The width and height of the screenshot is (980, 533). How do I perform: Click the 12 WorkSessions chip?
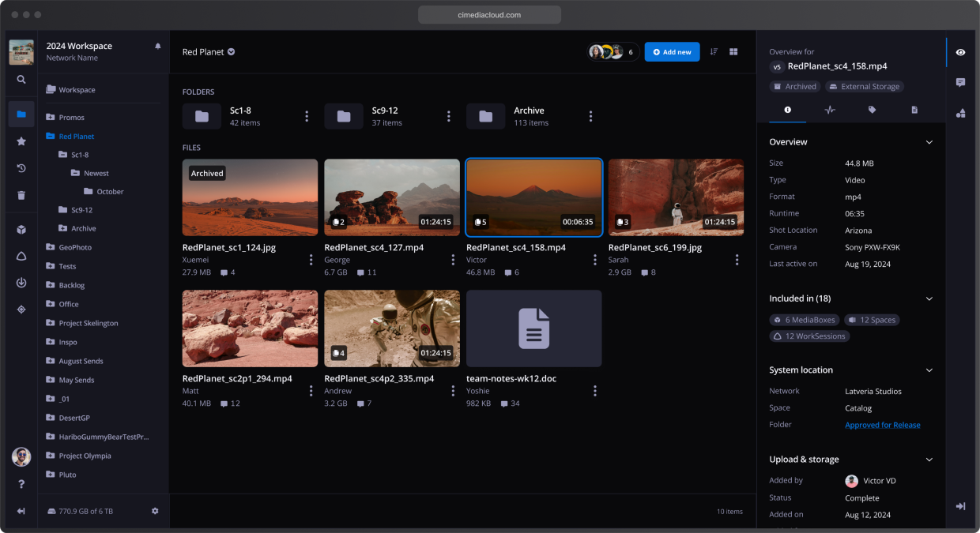pyautogui.click(x=809, y=336)
